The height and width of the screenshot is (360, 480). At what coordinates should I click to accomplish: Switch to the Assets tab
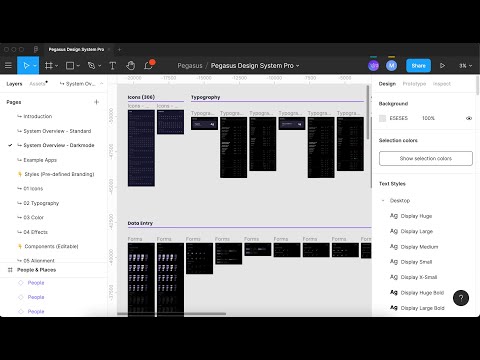click(37, 84)
